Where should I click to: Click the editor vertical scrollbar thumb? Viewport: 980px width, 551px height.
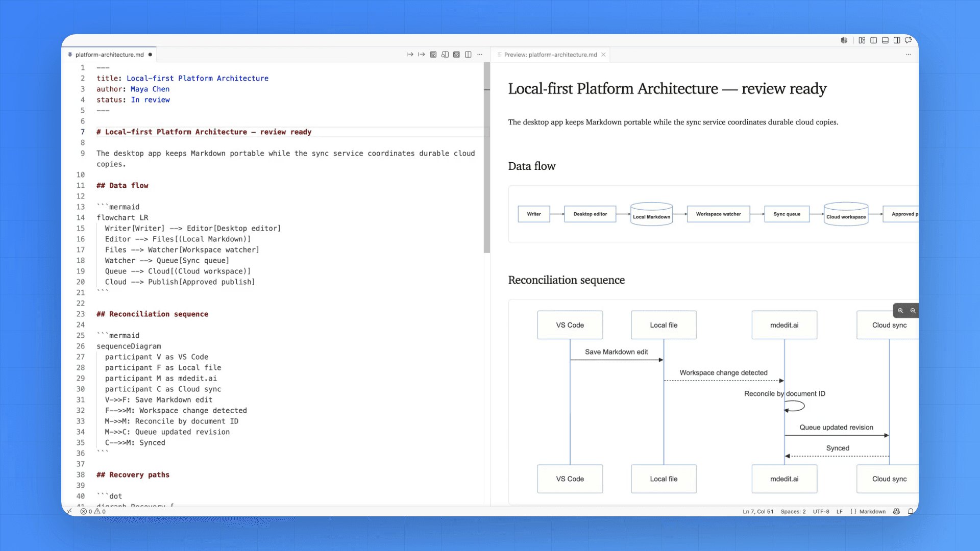487,158
